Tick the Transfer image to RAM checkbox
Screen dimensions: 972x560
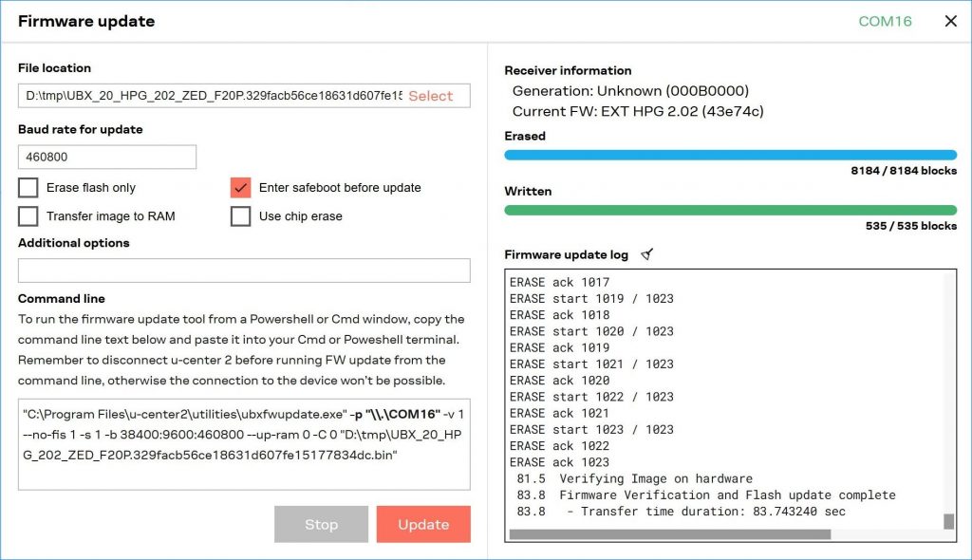coord(28,216)
